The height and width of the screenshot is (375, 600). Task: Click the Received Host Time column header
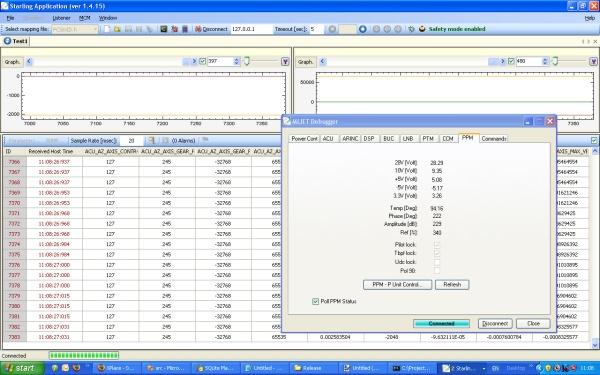51,152
